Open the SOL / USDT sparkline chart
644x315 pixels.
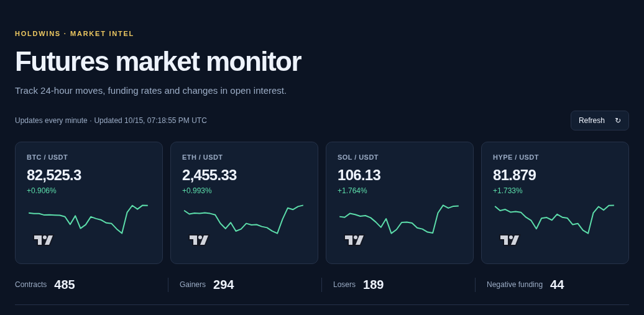pyautogui.click(x=399, y=219)
